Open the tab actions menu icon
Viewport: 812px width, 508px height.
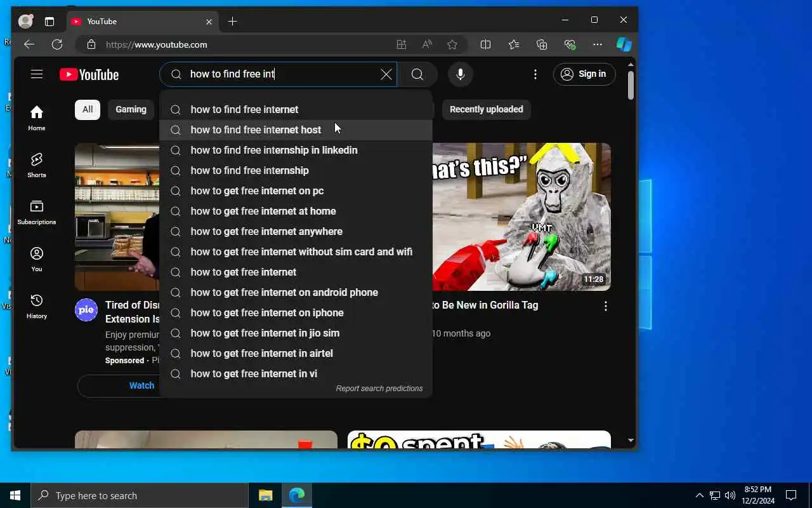click(x=49, y=22)
